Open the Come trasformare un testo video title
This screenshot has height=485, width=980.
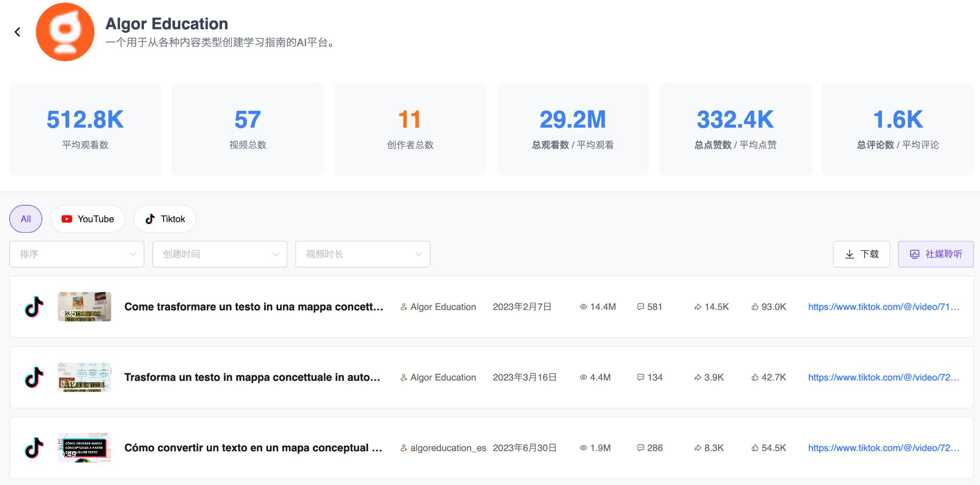pyautogui.click(x=254, y=307)
